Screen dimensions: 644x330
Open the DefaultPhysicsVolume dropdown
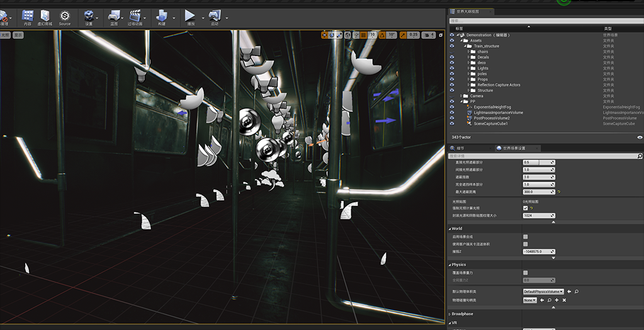[x=543, y=292]
